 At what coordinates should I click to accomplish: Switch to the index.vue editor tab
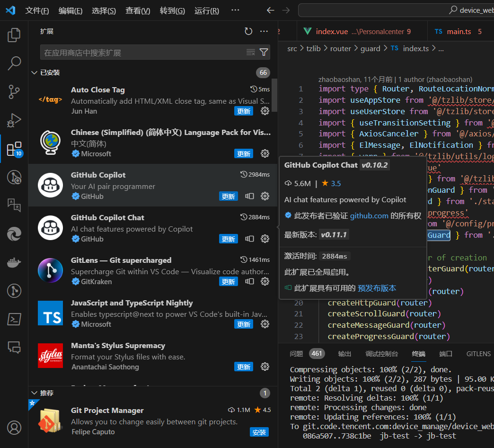(362, 32)
